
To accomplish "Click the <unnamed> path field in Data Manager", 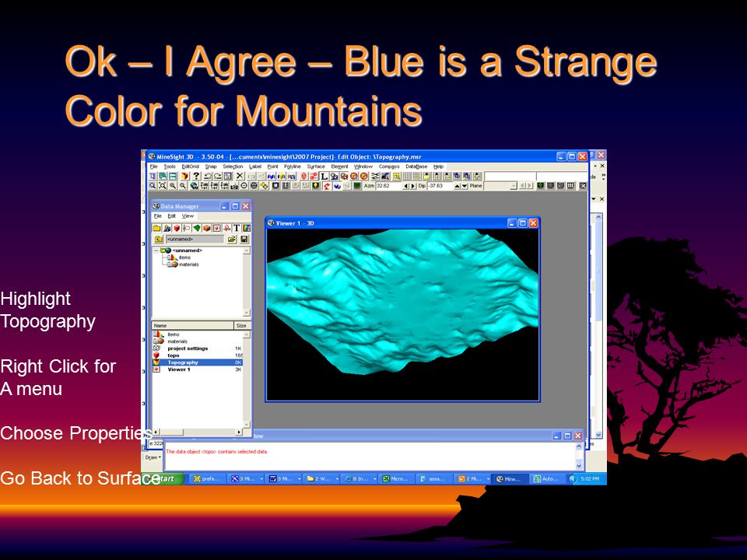I will point(195,239).
